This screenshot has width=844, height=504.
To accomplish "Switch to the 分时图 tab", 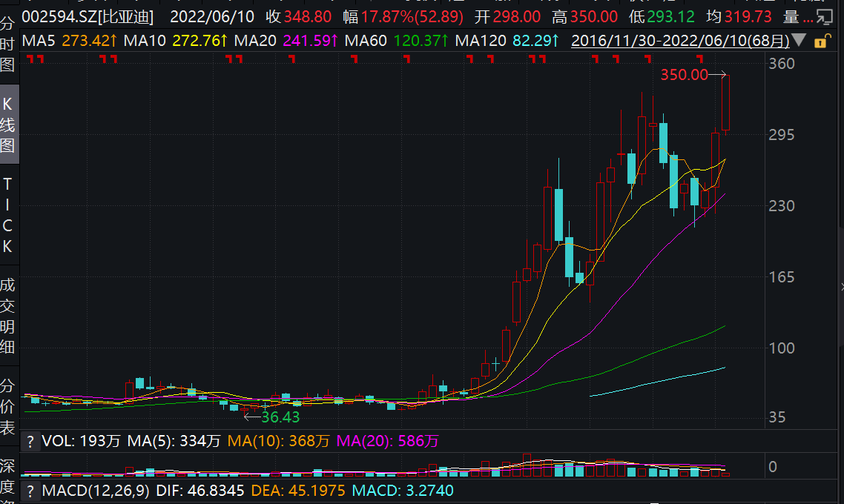I will [x=8, y=44].
